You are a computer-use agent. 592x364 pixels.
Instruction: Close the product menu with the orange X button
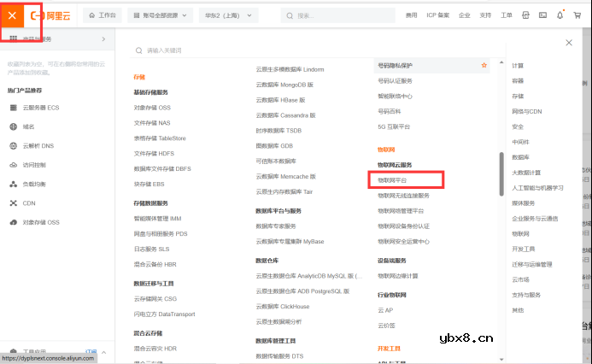[x=12, y=15]
